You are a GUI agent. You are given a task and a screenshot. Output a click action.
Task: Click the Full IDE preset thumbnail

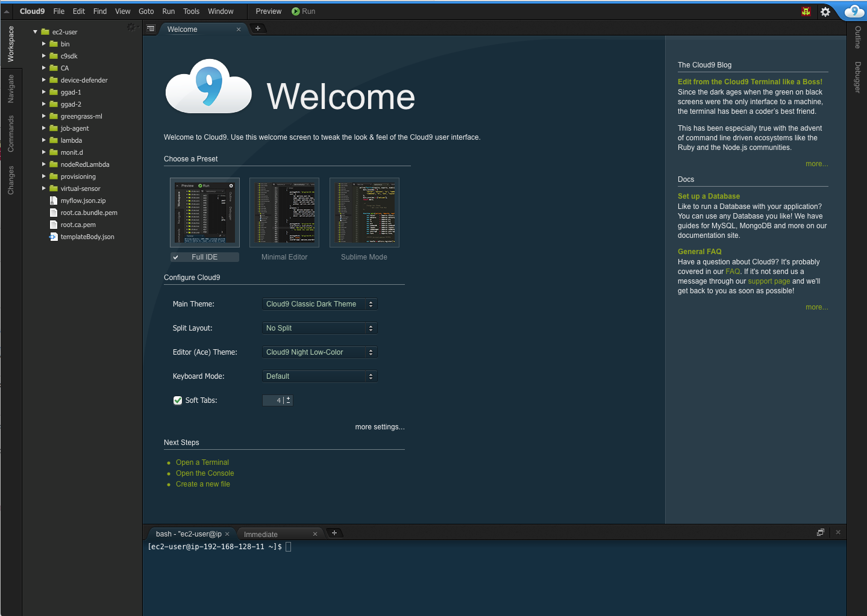tap(205, 213)
